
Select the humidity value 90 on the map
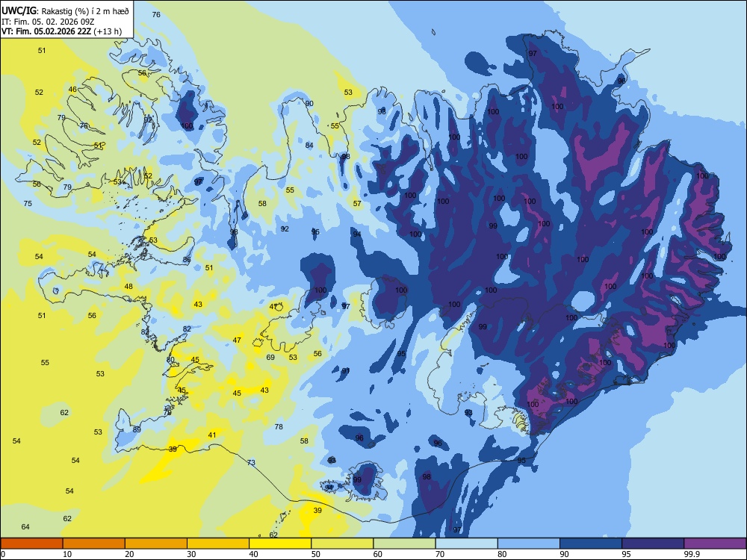309,103
